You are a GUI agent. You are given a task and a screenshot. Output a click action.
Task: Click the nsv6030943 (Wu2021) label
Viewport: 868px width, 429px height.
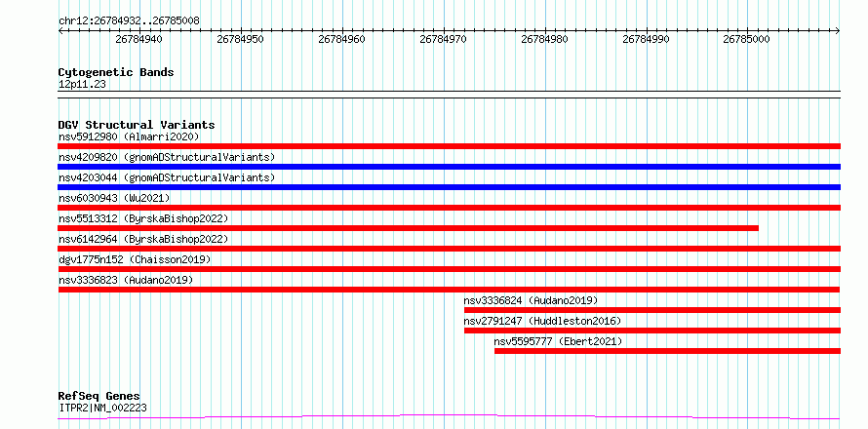114,198
